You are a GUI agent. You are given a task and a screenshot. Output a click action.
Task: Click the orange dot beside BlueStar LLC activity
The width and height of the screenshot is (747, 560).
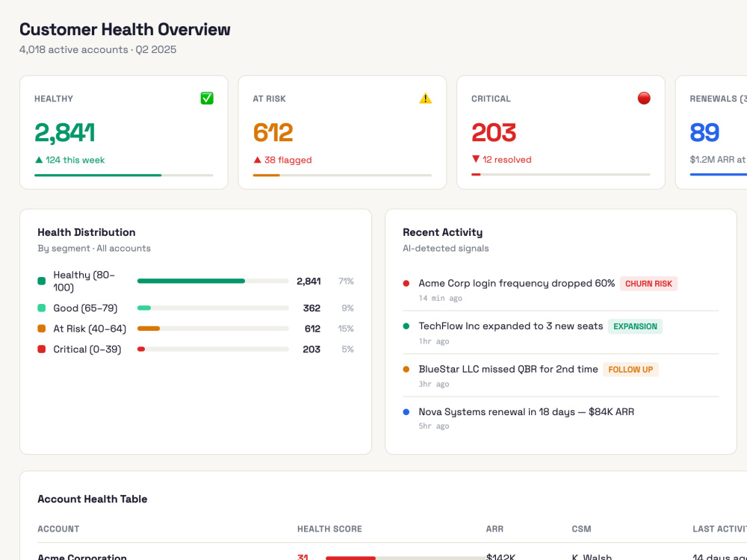[406, 369]
